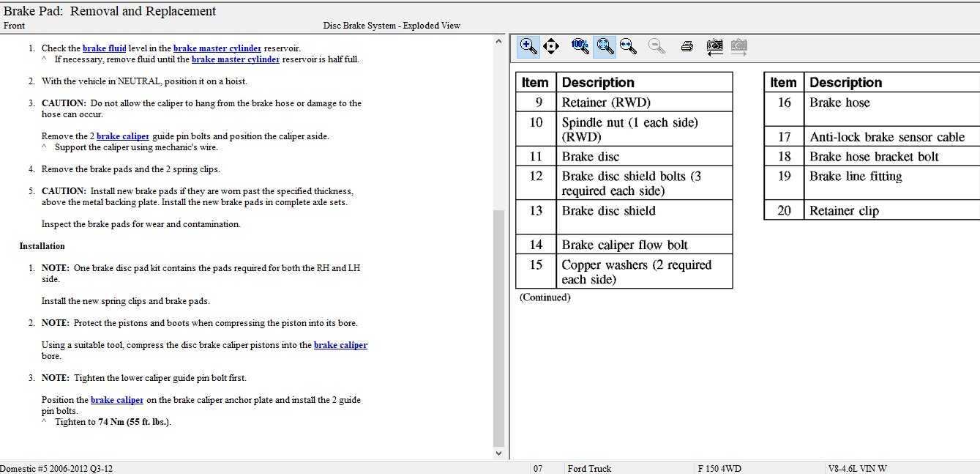Click the 100% zoom icon
Image resolution: width=980 pixels, height=474 pixels.
point(580,46)
